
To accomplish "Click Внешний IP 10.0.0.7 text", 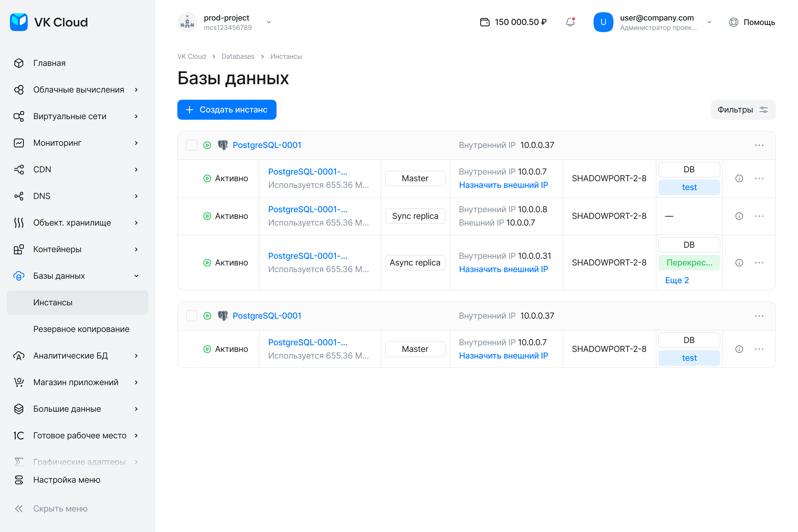I will 497,223.
